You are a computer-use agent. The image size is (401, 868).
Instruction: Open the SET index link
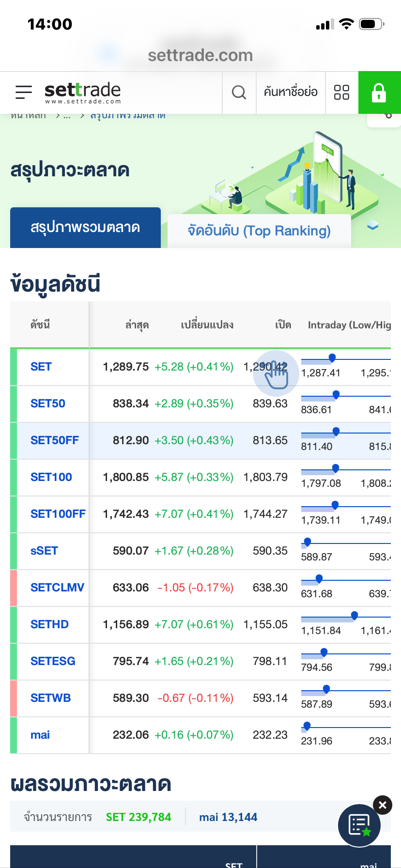tap(41, 367)
